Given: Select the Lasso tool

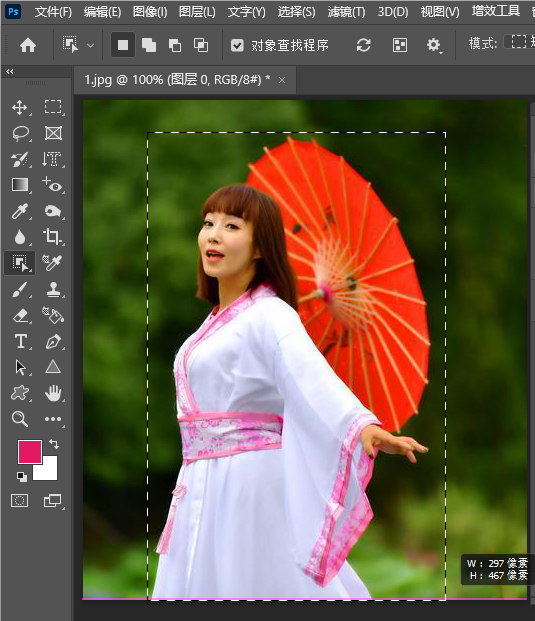Looking at the screenshot, I should pyautogui.click(x=20, y=133).
